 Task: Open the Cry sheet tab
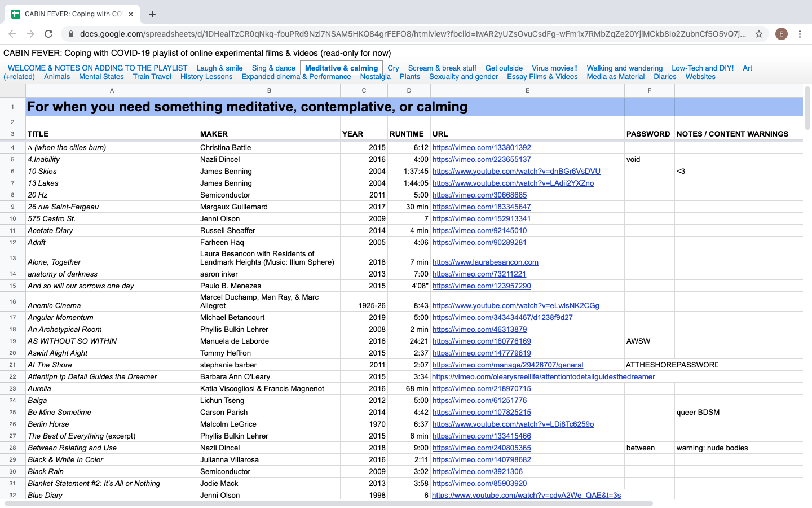tap(393, 68)
